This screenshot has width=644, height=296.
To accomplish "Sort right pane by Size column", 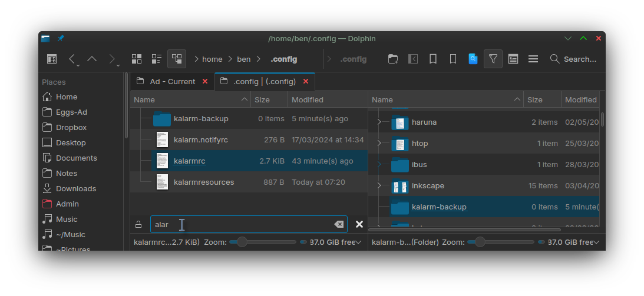I will [542, 99].
